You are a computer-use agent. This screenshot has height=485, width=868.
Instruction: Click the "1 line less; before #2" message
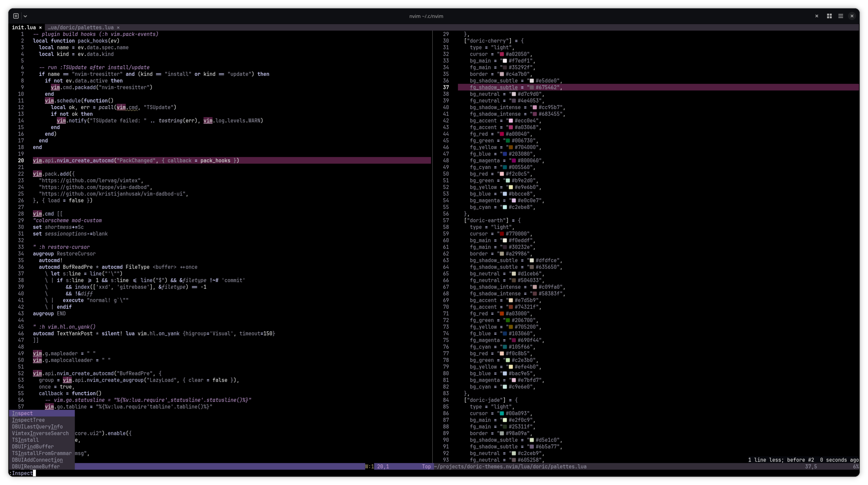(781, 460)
